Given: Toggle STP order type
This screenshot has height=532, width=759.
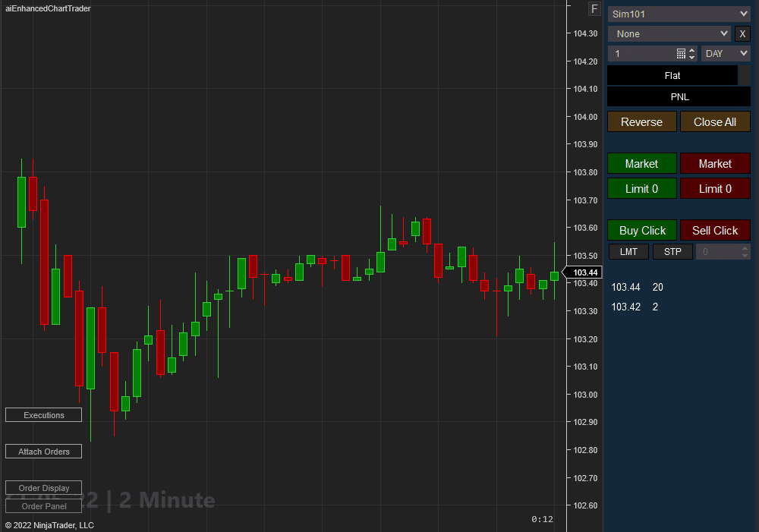Looking at the screenshot, I should tap(672, 251).
